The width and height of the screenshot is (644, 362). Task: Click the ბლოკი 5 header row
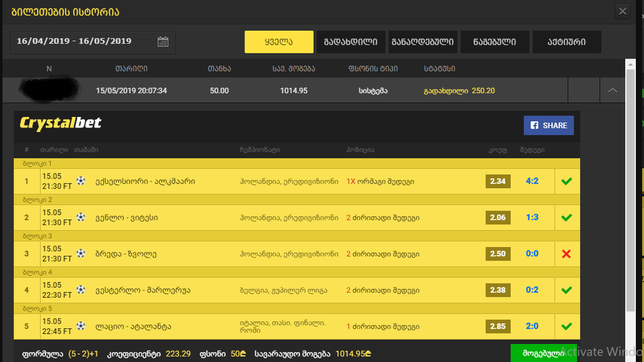coord(297,309)
